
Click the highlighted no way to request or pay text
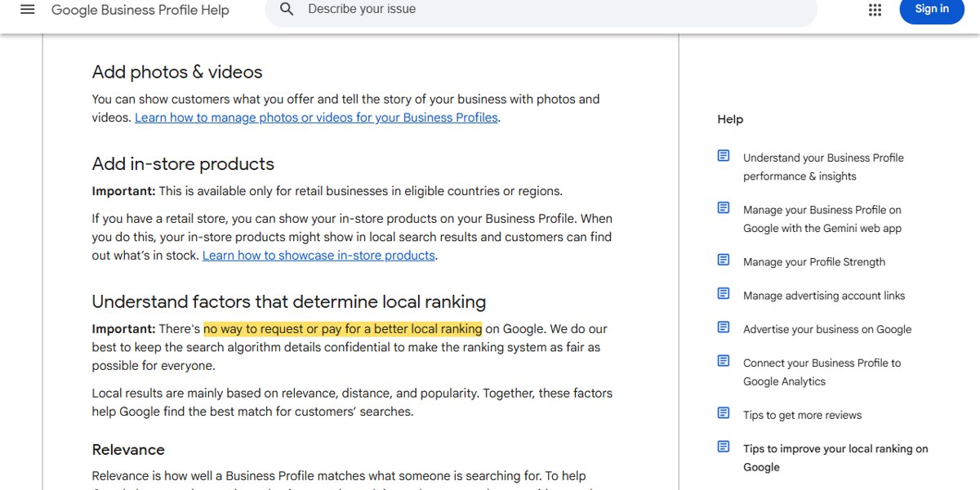pyautogui.click(x=343, y=329)
